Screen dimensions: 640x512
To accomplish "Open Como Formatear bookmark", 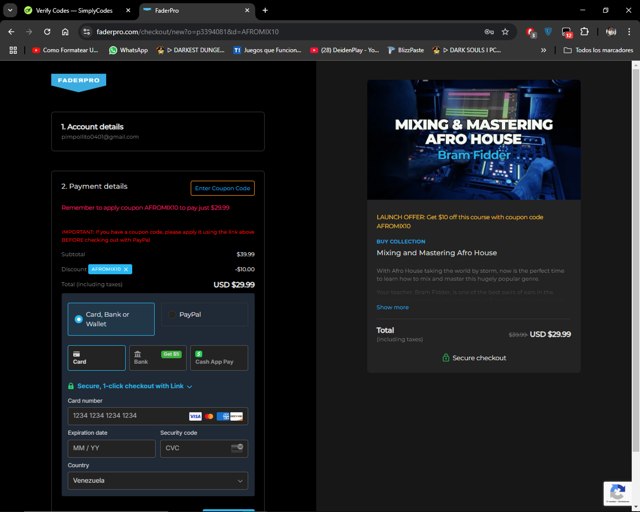I will click(65, 50).
